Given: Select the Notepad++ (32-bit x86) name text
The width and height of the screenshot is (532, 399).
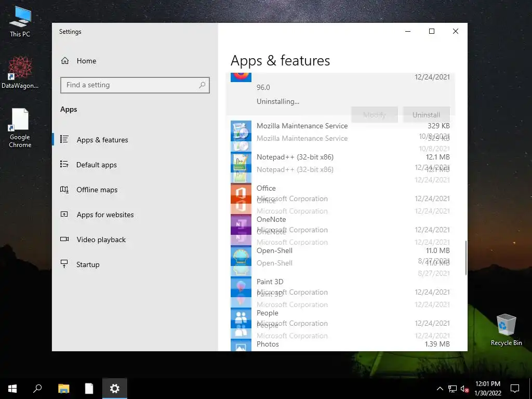Looking at the screenshot, I should 295,157.
